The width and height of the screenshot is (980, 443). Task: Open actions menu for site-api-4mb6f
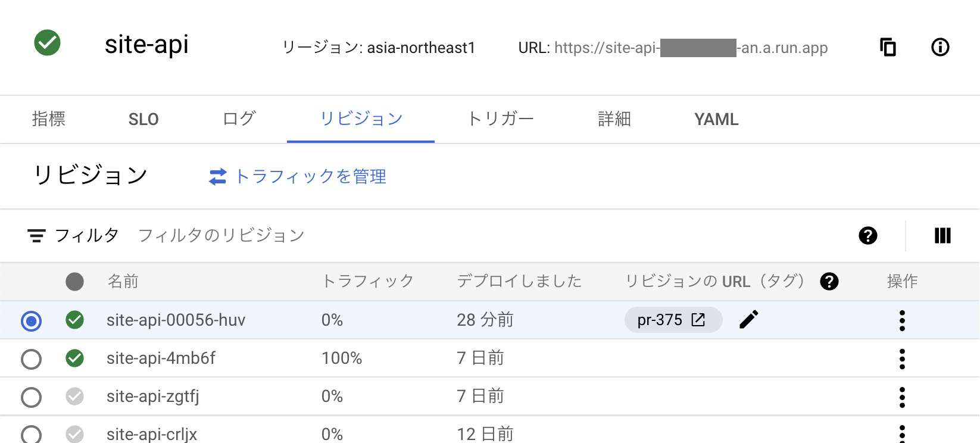pos(903,358)
